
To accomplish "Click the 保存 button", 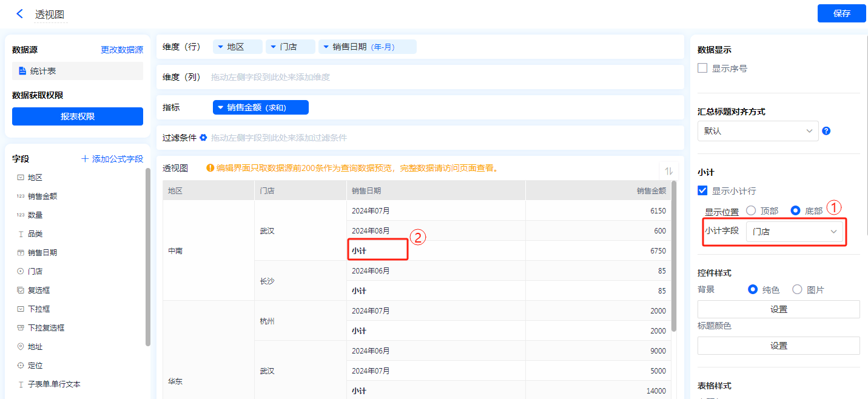I will [841, 13].
